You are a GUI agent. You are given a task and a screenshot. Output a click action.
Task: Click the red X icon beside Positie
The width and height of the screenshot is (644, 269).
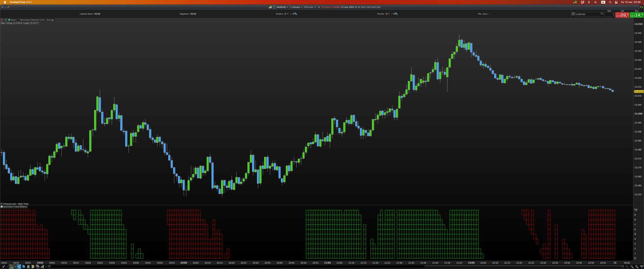coord(389,14)
